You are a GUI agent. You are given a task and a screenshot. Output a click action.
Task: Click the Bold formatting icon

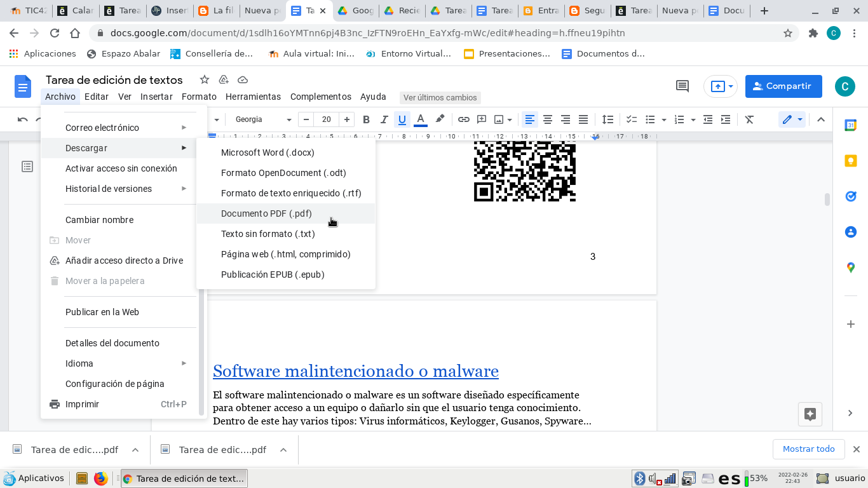(366, 119)
